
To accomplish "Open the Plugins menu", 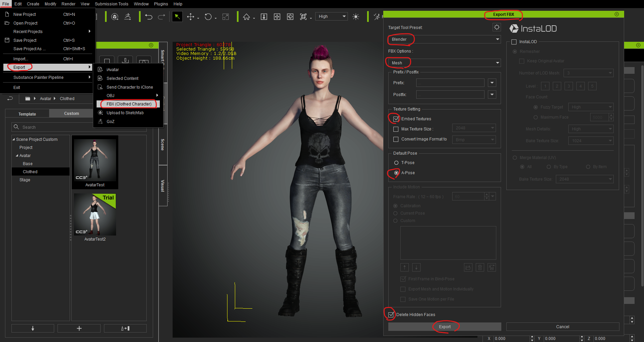I will pyautogui.click(x=161, y=4).
